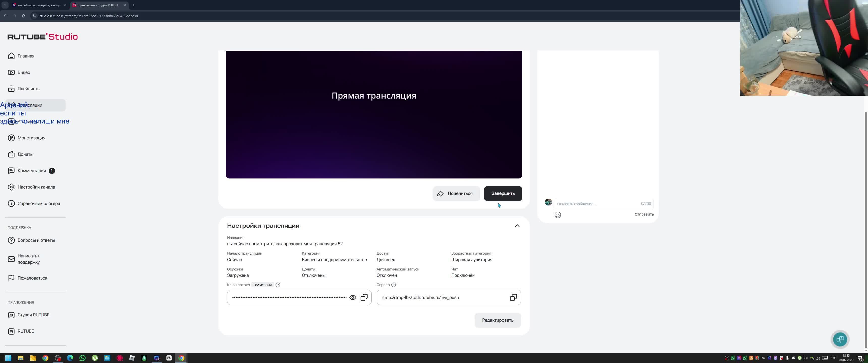Screen dimensions: 868x363
Task: Copy the stream key to clipboard
Action: [364, 297]
